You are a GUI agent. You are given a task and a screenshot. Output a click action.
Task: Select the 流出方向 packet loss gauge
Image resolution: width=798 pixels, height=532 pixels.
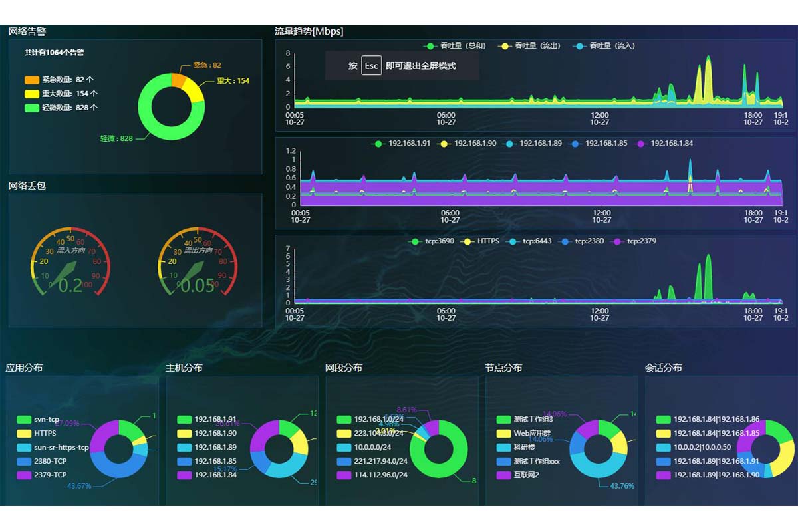click(x=198, y=263)
